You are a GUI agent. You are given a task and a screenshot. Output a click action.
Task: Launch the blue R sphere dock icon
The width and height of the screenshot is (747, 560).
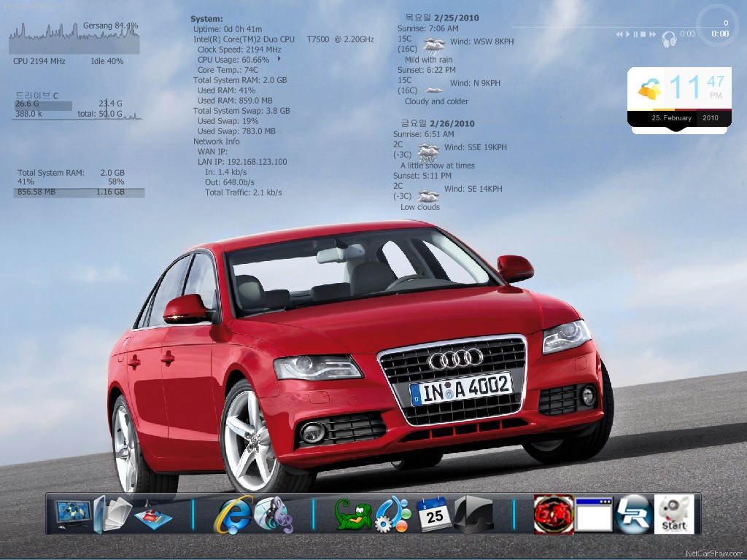coord(634,514)
